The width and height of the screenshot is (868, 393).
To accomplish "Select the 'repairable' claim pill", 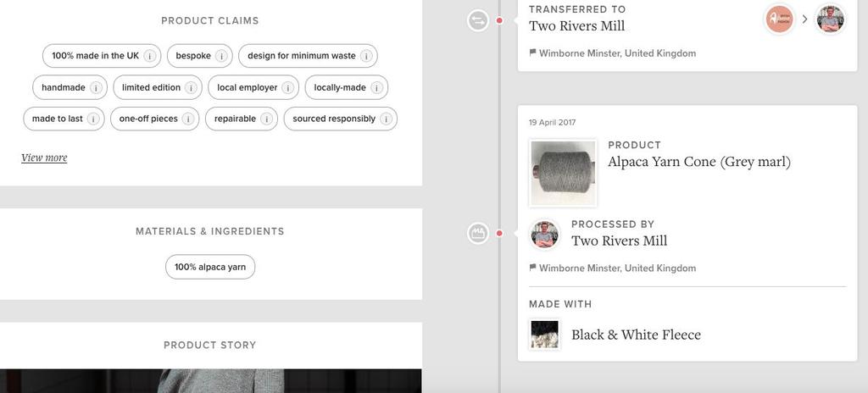I will click(x=242, y=119).
